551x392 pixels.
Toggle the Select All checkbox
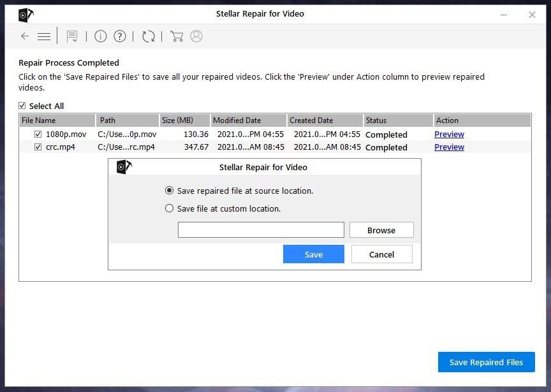22,106
